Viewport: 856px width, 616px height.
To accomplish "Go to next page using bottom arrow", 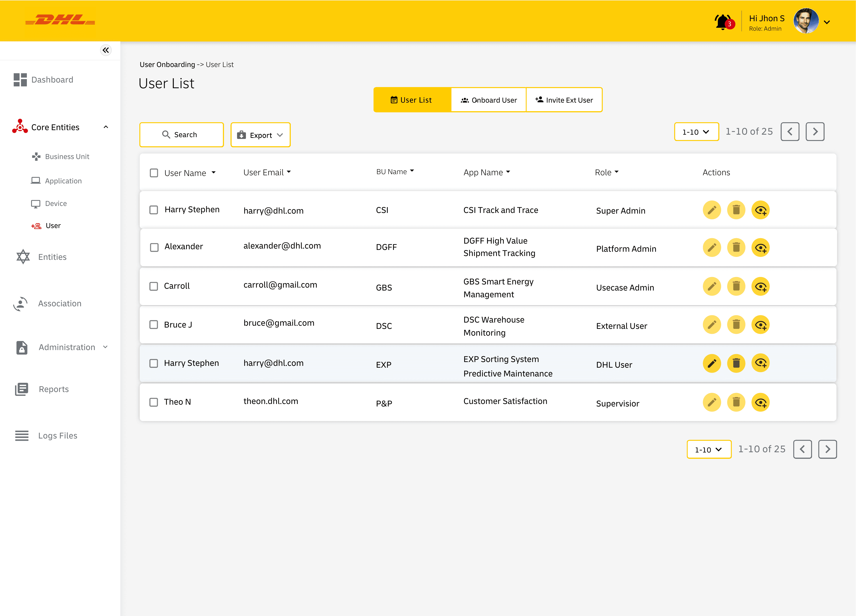I will pos(828,449).
